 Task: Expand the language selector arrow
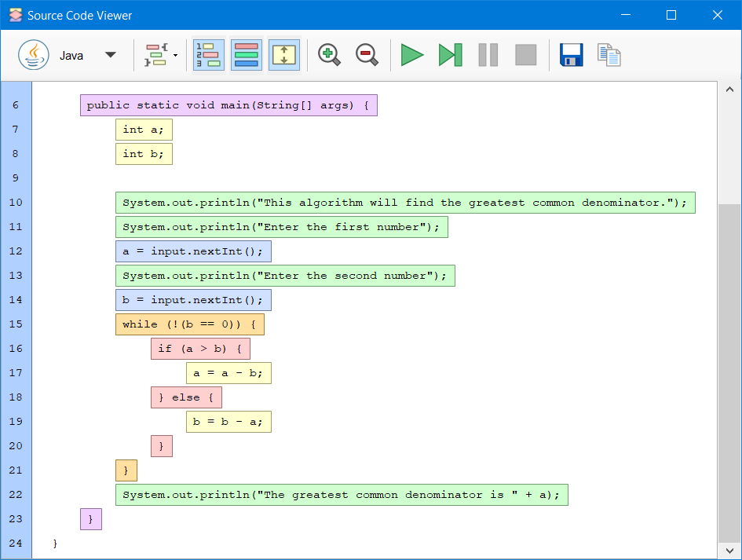(111, 55)
